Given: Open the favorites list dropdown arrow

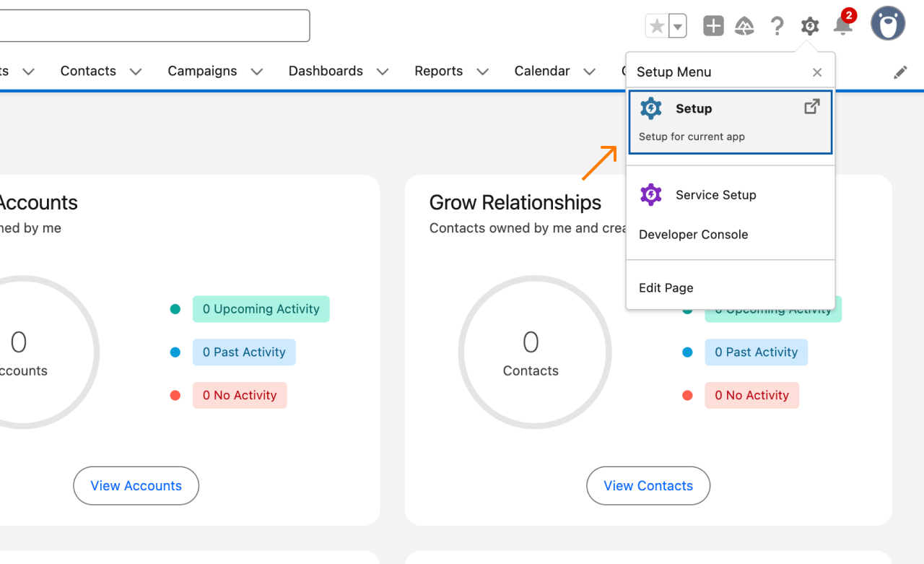Looking at the screenshot, I should [677, 27].
